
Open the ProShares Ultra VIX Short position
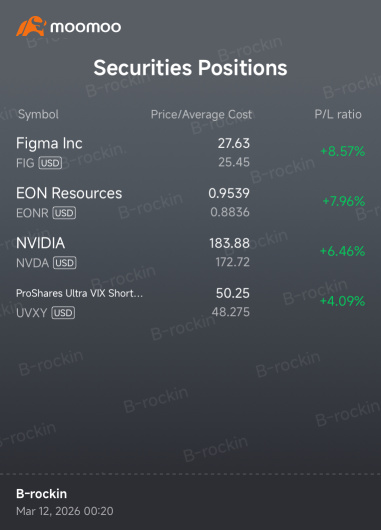[x=190, y=302]
